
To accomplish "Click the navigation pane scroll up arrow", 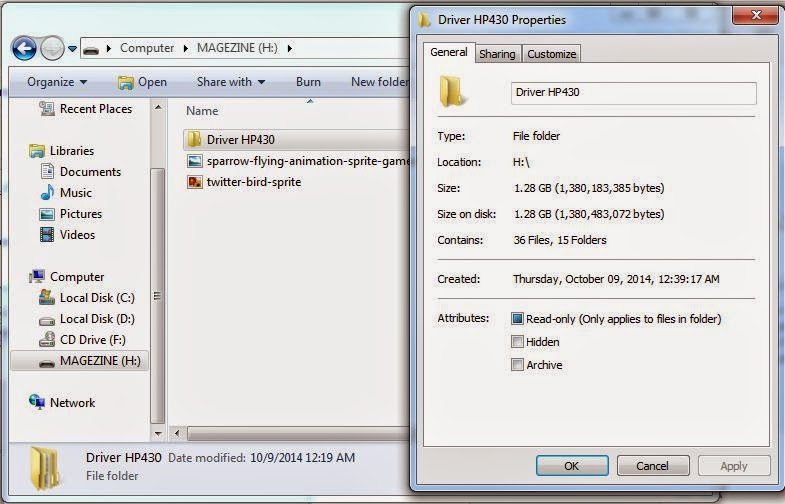I will click(158, 107).
